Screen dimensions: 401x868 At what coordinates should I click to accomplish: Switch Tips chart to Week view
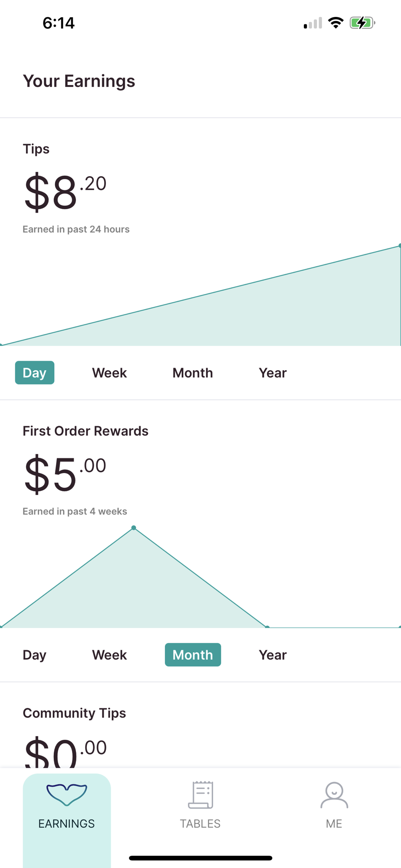(109, 373)
